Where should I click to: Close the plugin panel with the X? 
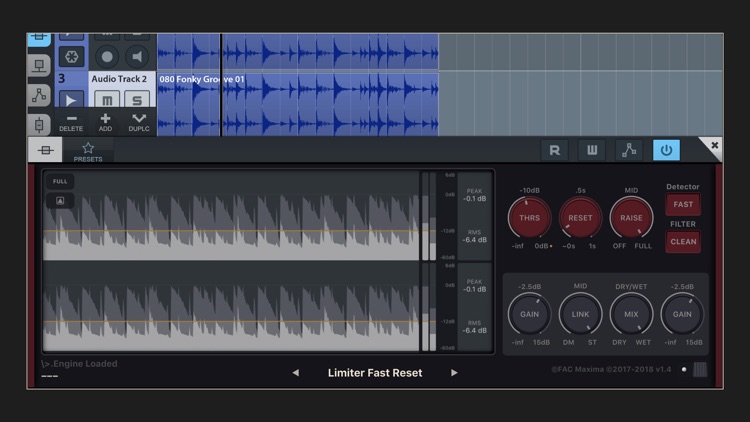714,145
